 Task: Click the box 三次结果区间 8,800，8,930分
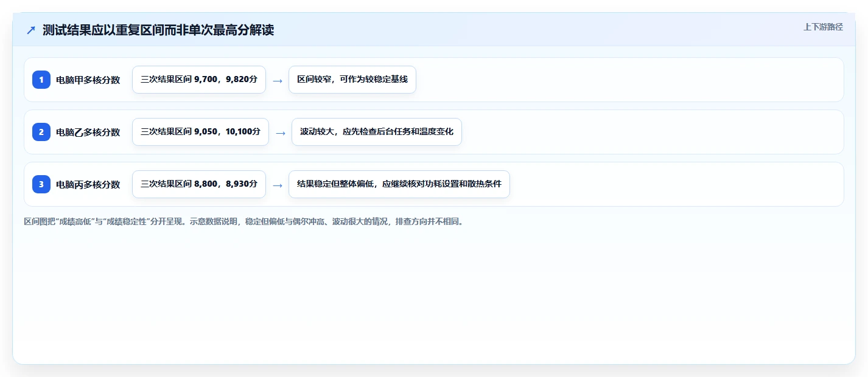coord(199,184)
